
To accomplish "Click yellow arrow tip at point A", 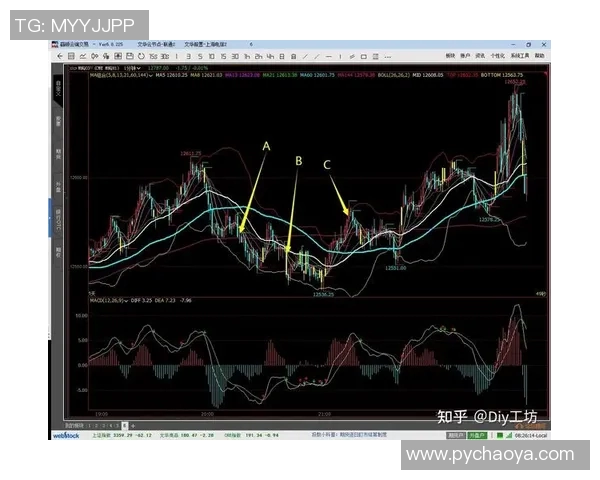I will tap(241, 233).
